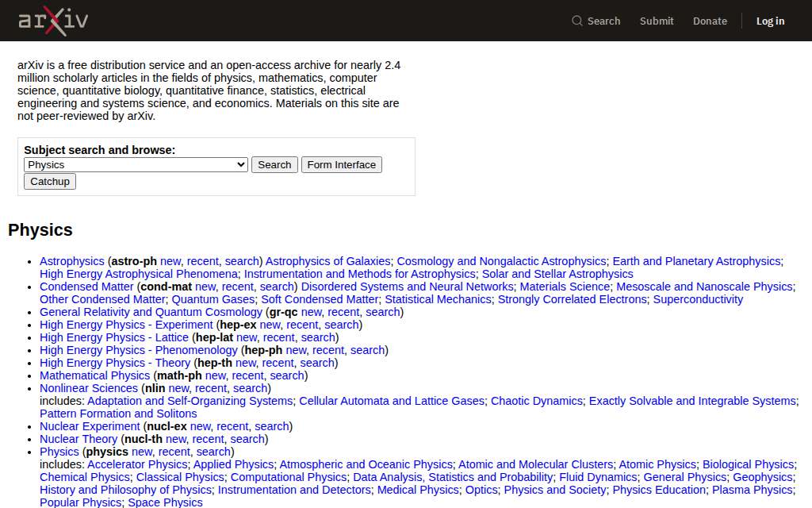812x508 pixels.
Task: Click Log in in the header
Action: pyautogui.click(x=770, y=21)
